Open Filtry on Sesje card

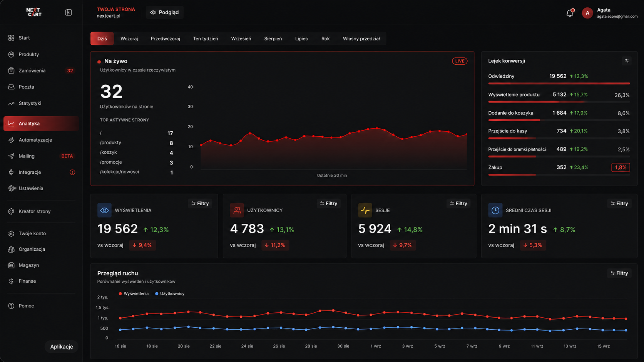point(458,203)
